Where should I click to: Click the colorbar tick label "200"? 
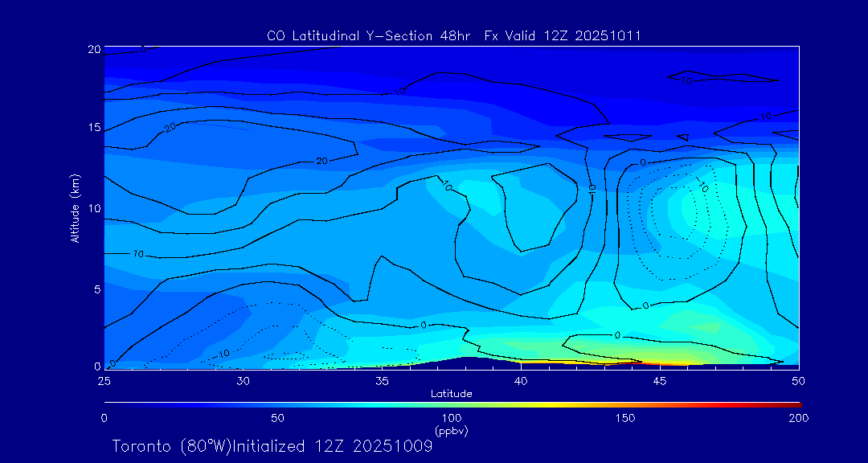(x=798, y=418)
